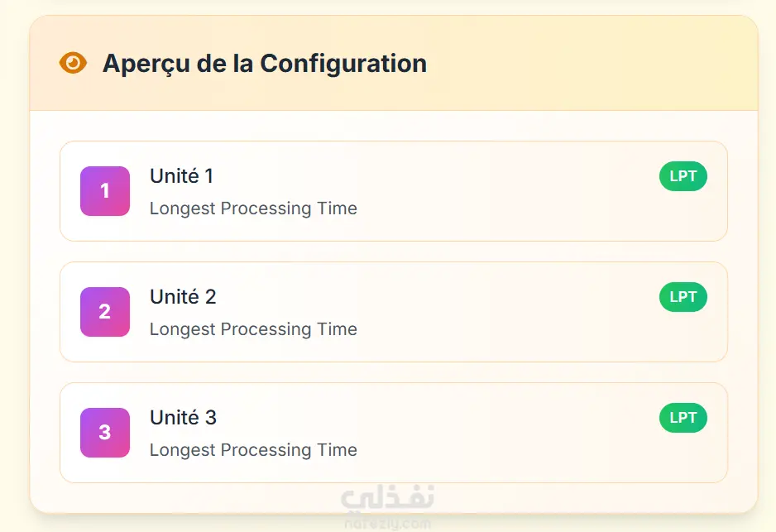Click empty middle area of Unité 1 card
Viewport: 776px width, 532px height.
496,192
